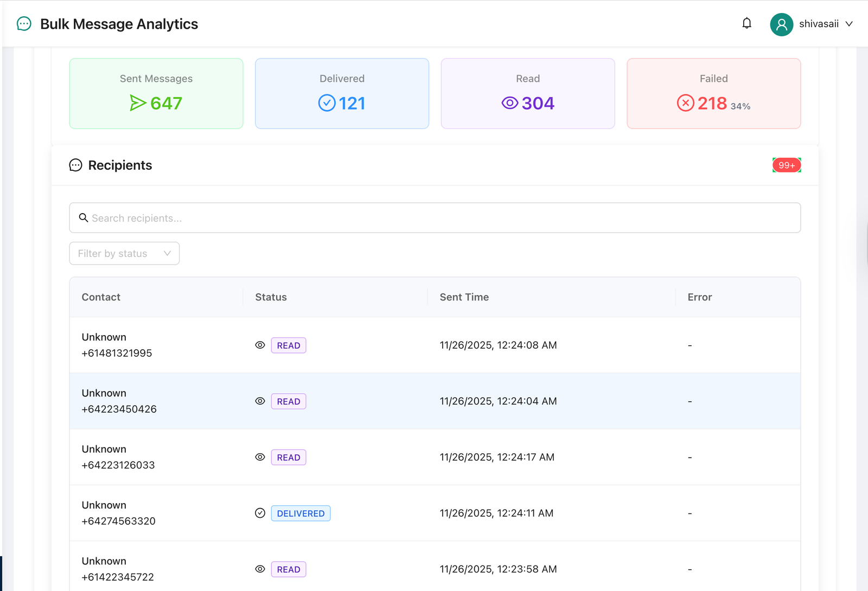Click the Contact column header

click(101, 297)
